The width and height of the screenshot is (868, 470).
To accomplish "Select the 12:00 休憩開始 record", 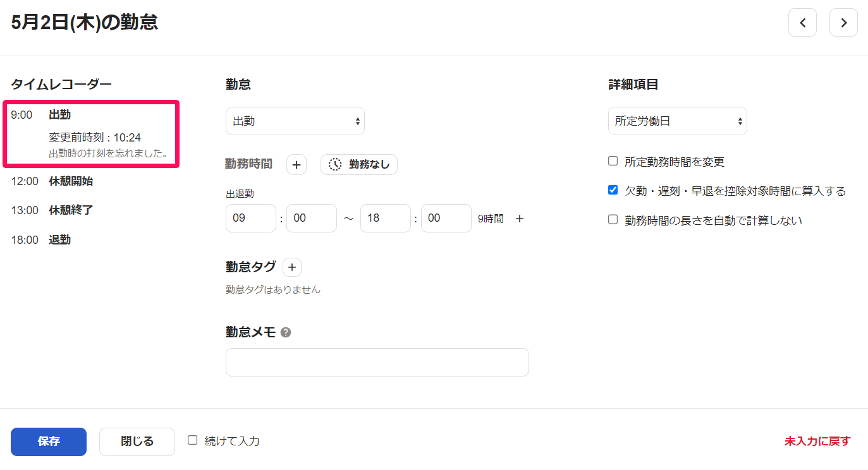I will [52, 181].
